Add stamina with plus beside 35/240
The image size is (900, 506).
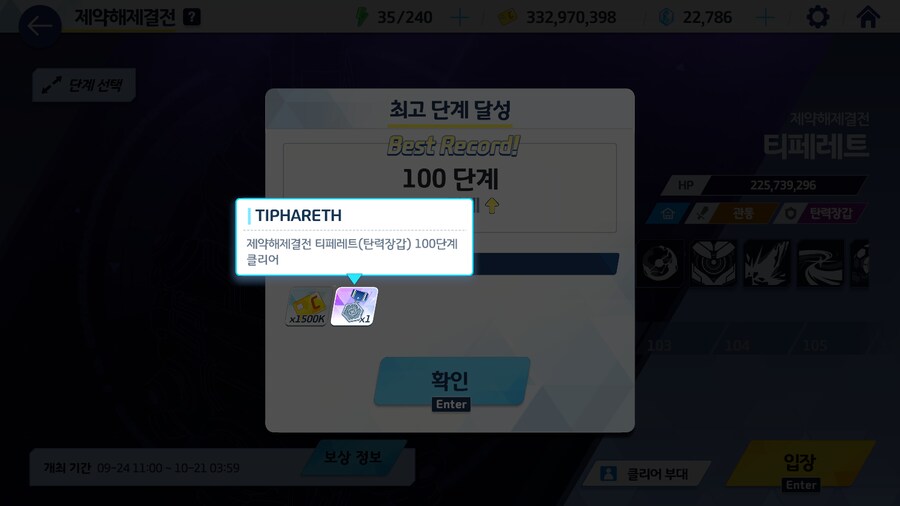[x=460, y=18]
